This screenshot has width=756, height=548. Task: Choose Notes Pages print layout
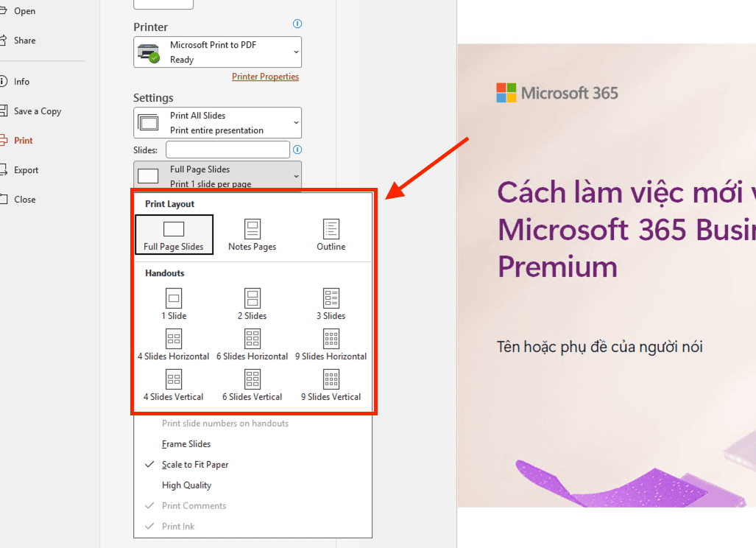pyautogui.click(x=252, y=234)
